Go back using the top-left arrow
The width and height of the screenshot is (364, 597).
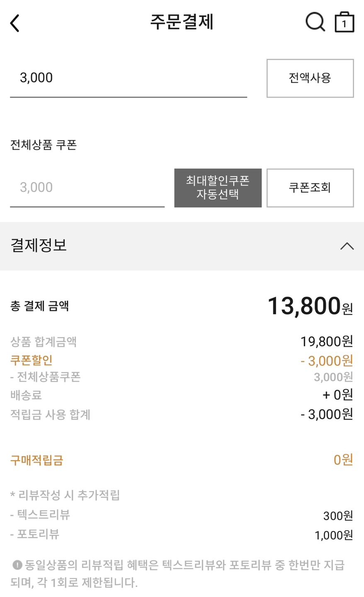pos(15,23)
